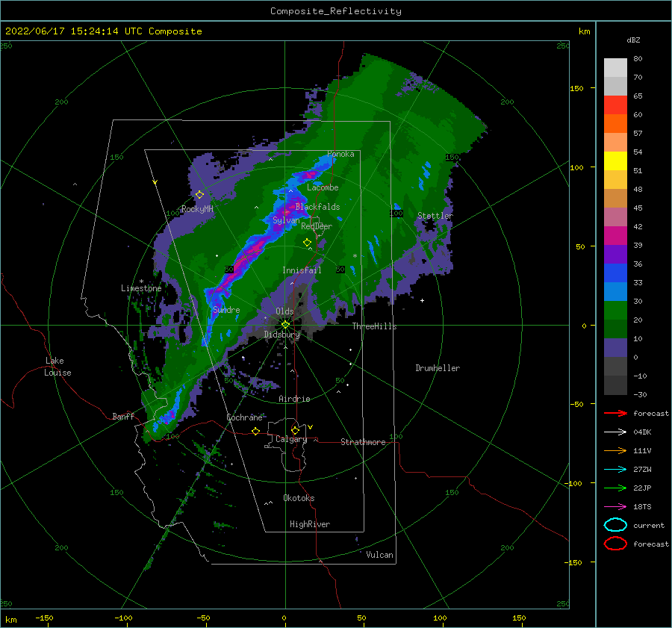Click the yellow marker above Calgary label
The width and height of the screenshot is (672, 628).
click(x=295, y=430)
